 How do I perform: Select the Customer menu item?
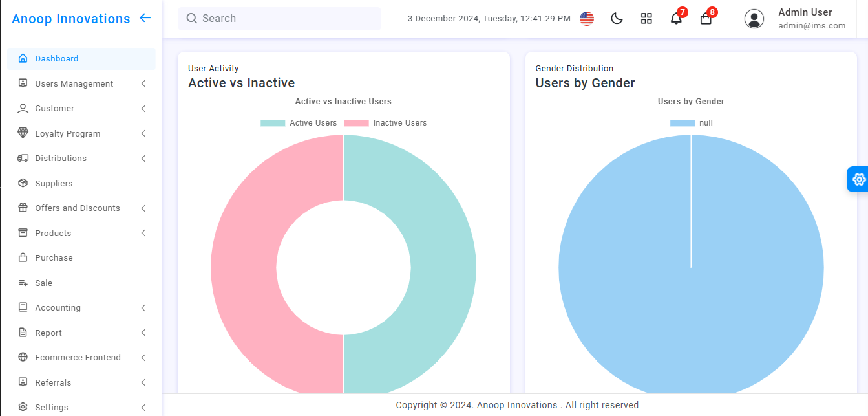[54, 108]
